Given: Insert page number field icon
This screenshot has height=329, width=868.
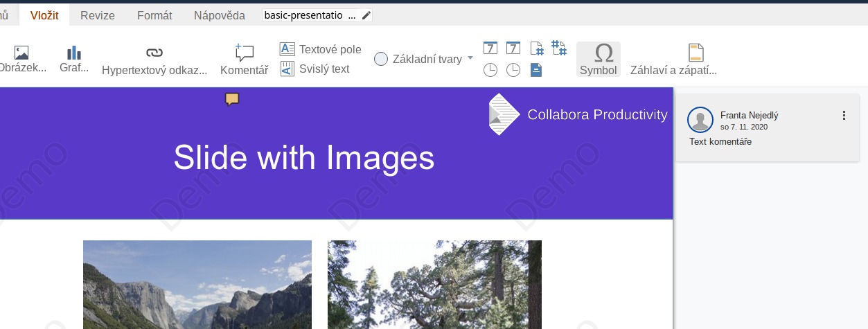Looking at the screenshot, I should [536, 48].
